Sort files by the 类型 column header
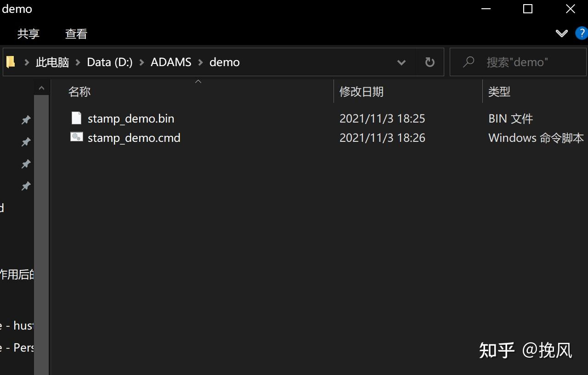The image size is (588, 375). (499, 91)
